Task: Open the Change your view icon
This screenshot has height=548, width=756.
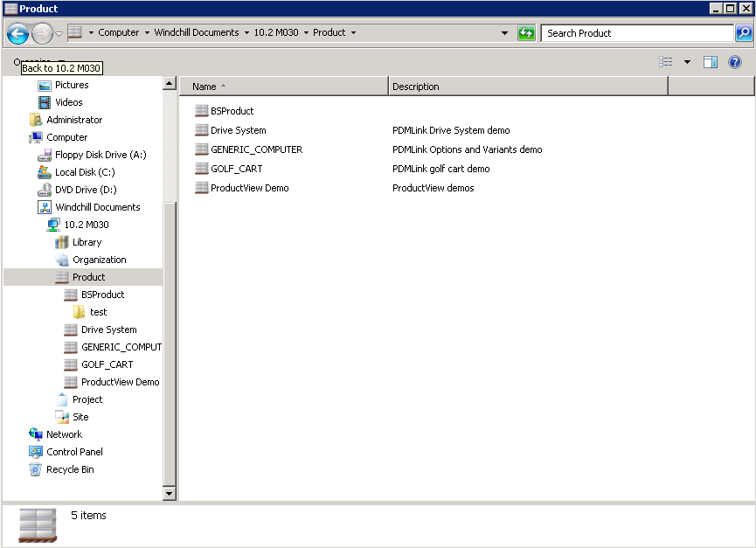Action: click(666, 62)
